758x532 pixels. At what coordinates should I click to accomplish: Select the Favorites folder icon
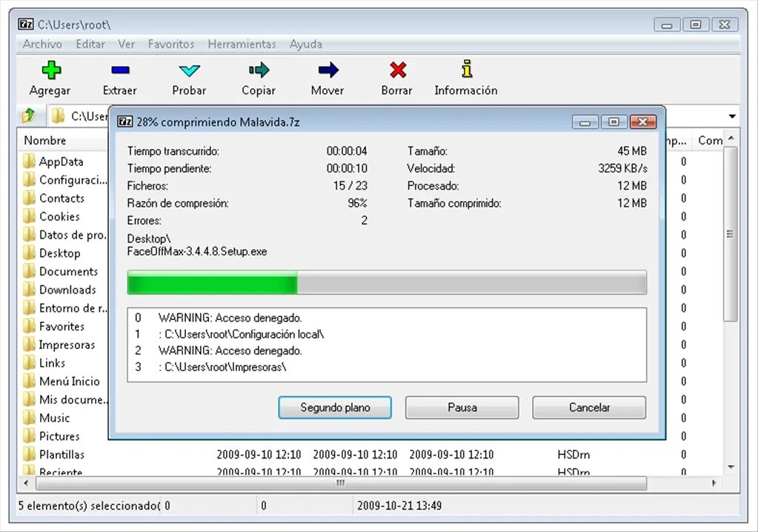30,326
